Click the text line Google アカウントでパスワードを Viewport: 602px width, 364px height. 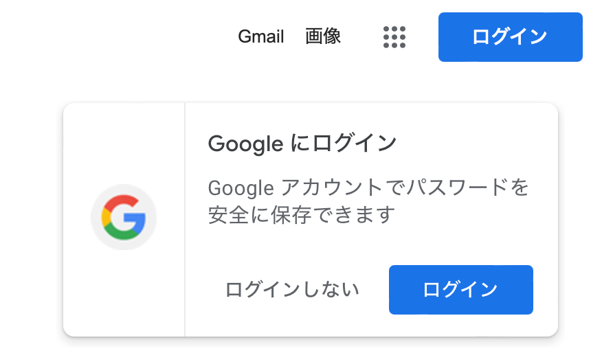(x=368, y=187)
